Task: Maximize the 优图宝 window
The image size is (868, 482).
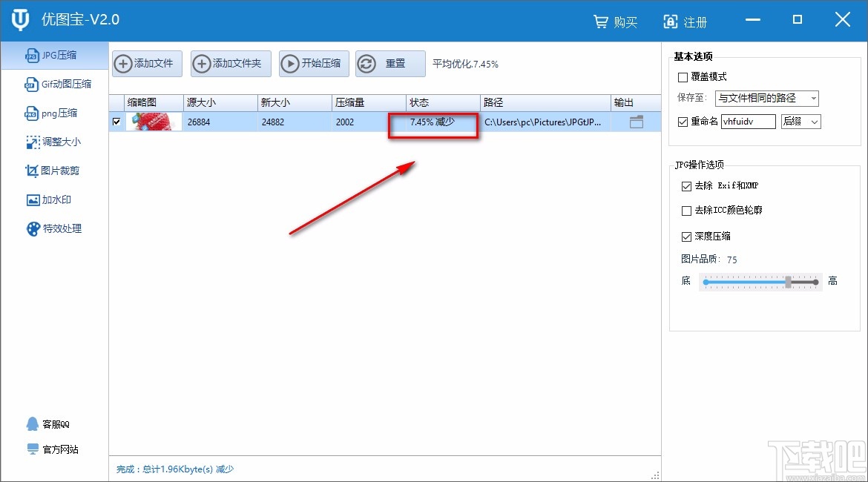Action: tap(798, 20)
